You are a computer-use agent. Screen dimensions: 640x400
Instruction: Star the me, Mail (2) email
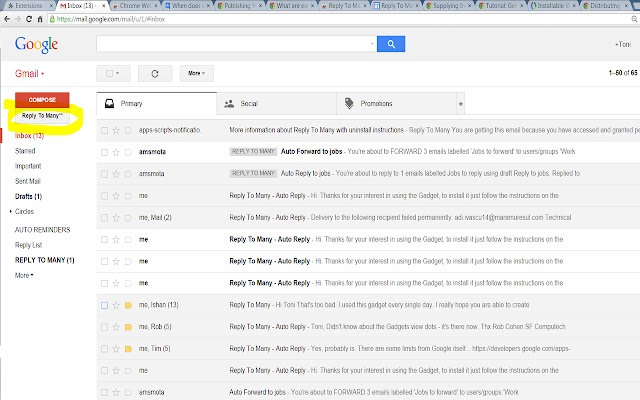116,218
